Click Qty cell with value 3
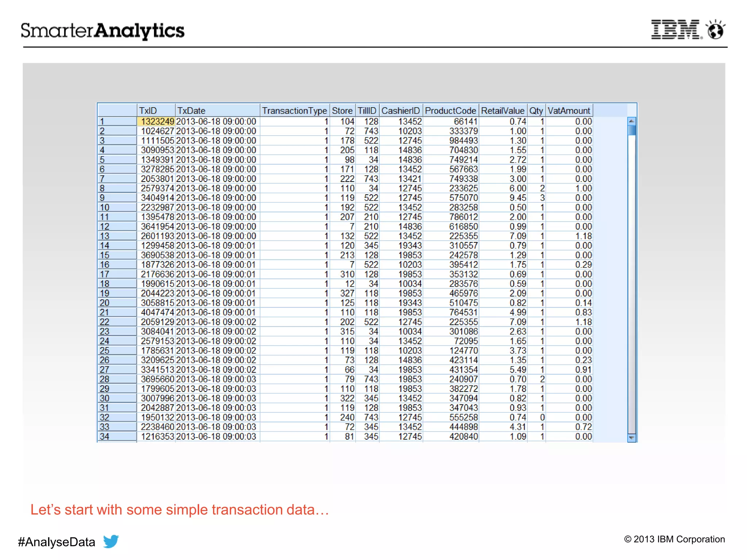Screen dimensions: 747x560 [x=537, y=198]
